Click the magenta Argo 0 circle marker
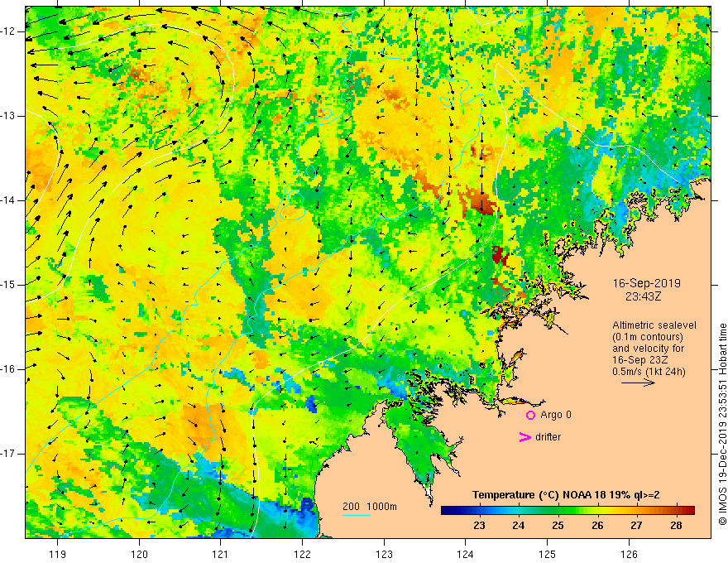728x563 pixels. (530, 416)
